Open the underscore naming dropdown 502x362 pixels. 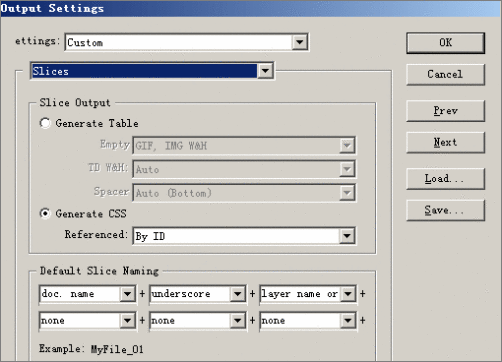(198, 294)
